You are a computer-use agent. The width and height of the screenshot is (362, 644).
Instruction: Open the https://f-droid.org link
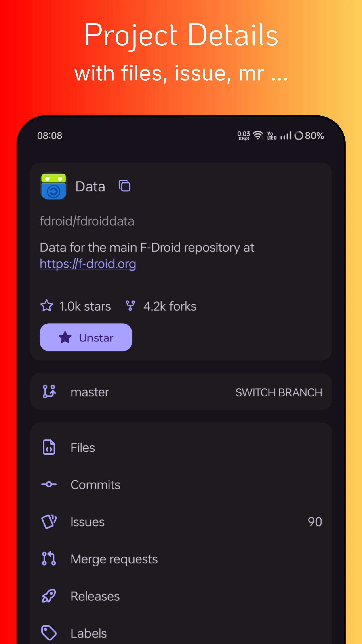(x=88, y=264)
